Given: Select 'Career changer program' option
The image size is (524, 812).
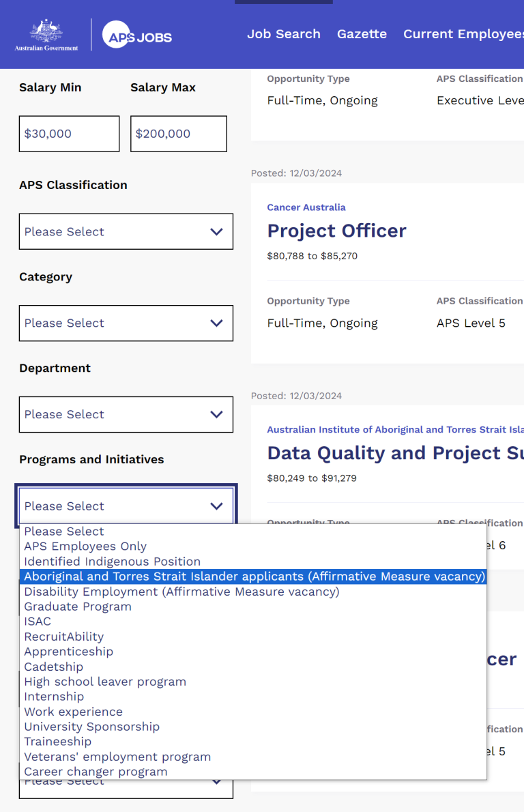Looking at the screenshot, I should pos(252,772).
